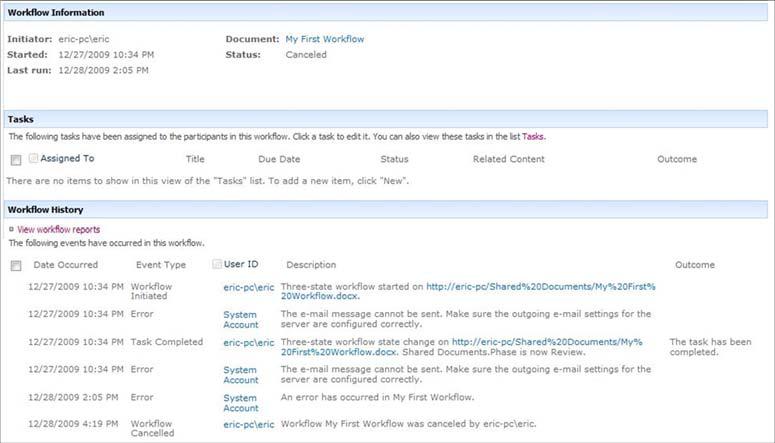Click 'An error has occurred in My First Workflow.'
This screenshot has height=443, width=775.
[377, 398]
